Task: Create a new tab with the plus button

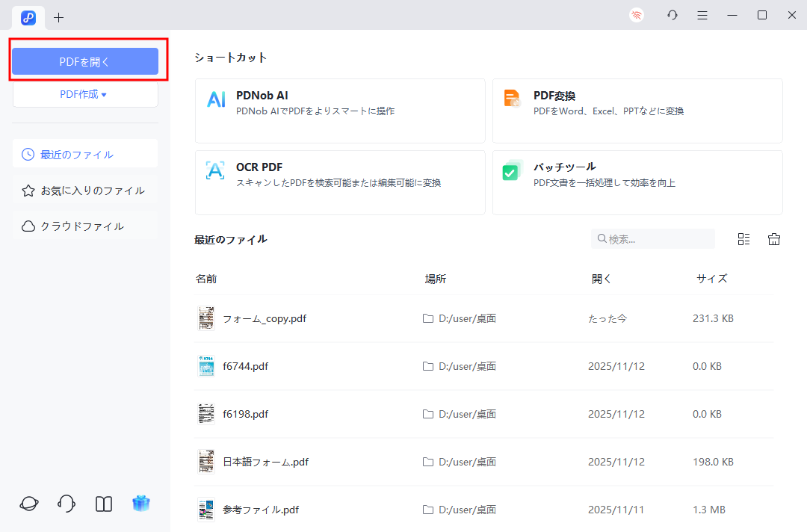Action: pos(58,17)
